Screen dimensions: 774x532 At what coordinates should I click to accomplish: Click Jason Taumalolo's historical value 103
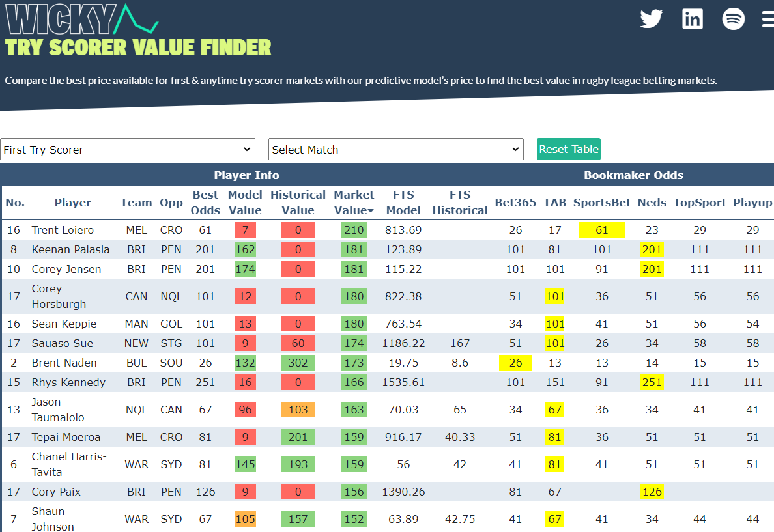[298, 410]
